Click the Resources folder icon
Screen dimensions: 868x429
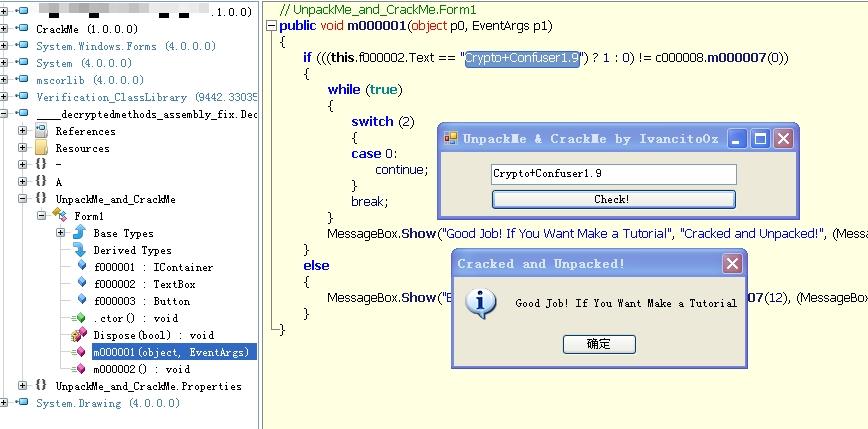(x=41, y=148)
